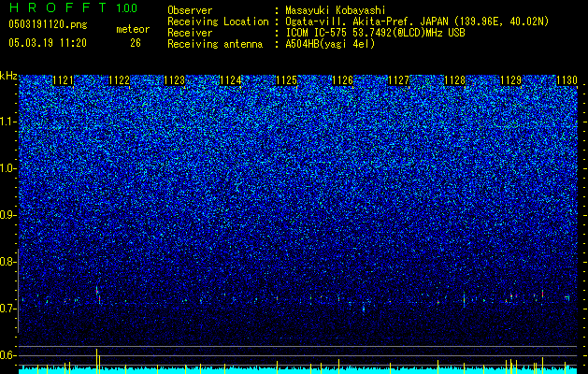Screen dimensions: 588x374
Task: Click the 1125 time marker
Action: (x=287, y=80)
